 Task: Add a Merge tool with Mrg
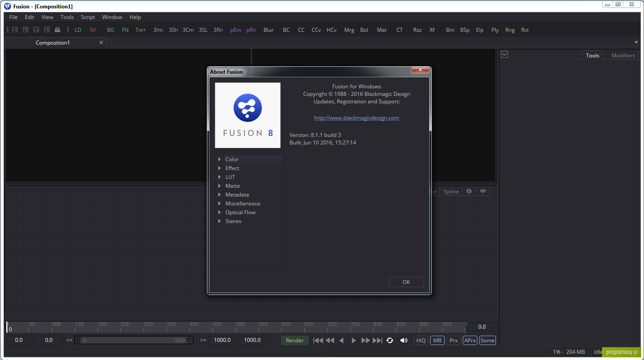(349, 30)
